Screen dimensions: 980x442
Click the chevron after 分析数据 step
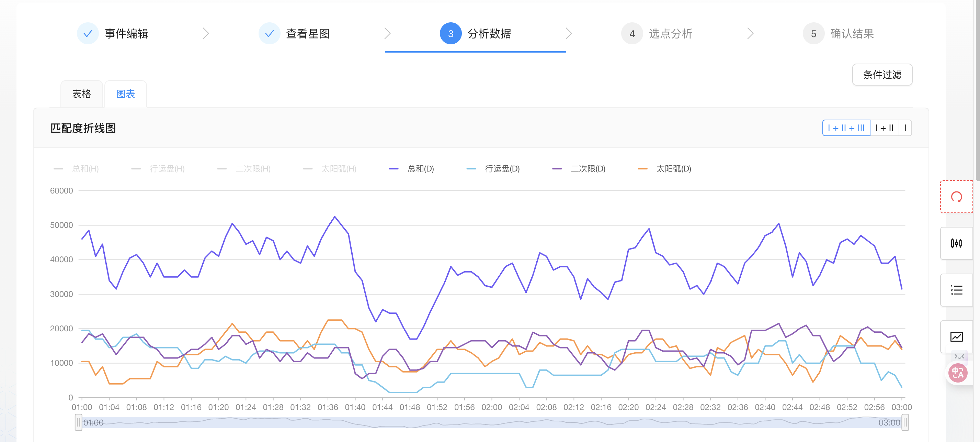[568, 34]
